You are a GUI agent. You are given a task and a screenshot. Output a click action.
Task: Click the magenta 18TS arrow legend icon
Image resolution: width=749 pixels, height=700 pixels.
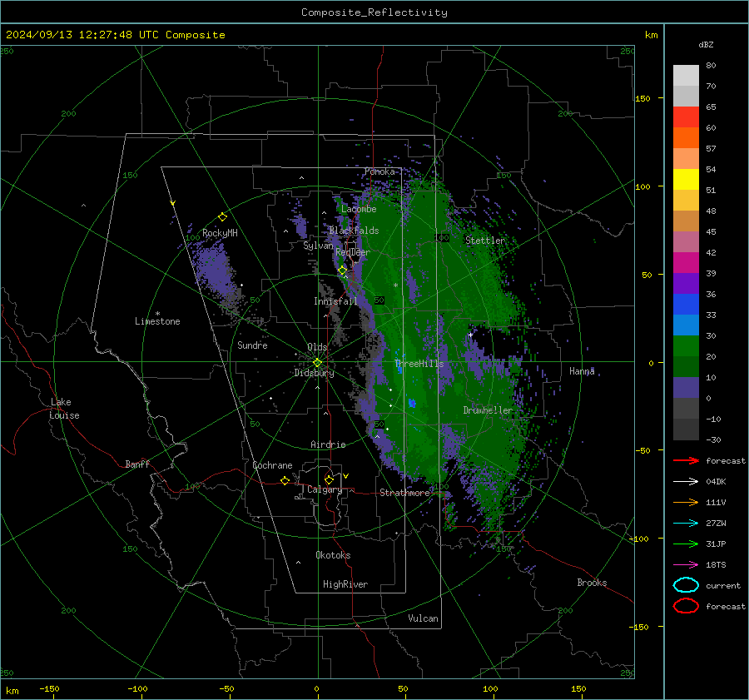coord(686,565)
